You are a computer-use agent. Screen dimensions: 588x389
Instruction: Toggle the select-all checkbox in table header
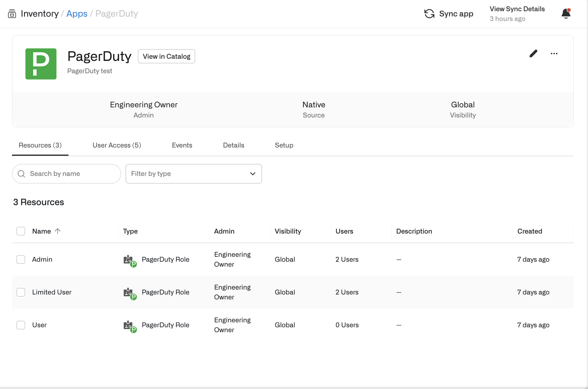tap(21, 231)
